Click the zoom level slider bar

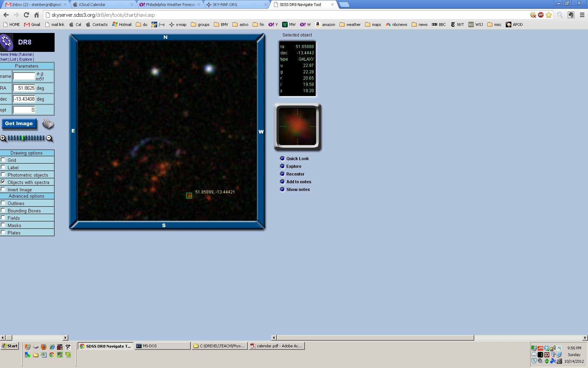(26, 138)
